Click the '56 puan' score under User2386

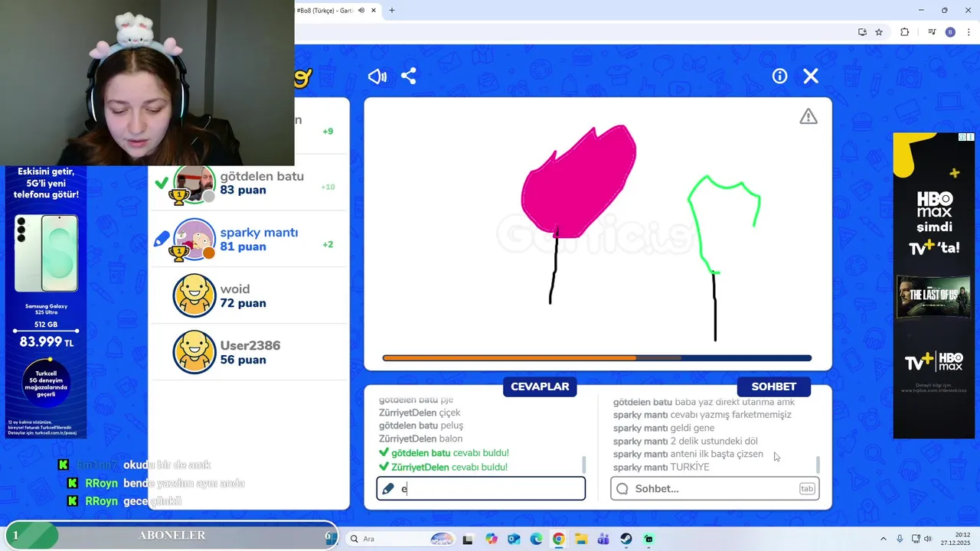[x=243, y=360]
